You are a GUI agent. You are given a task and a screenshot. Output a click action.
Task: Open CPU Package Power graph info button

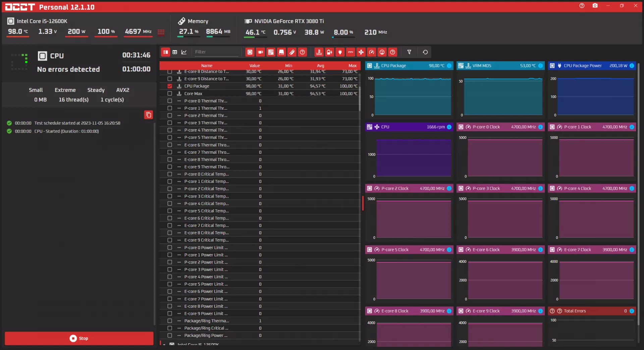point(632,66)
